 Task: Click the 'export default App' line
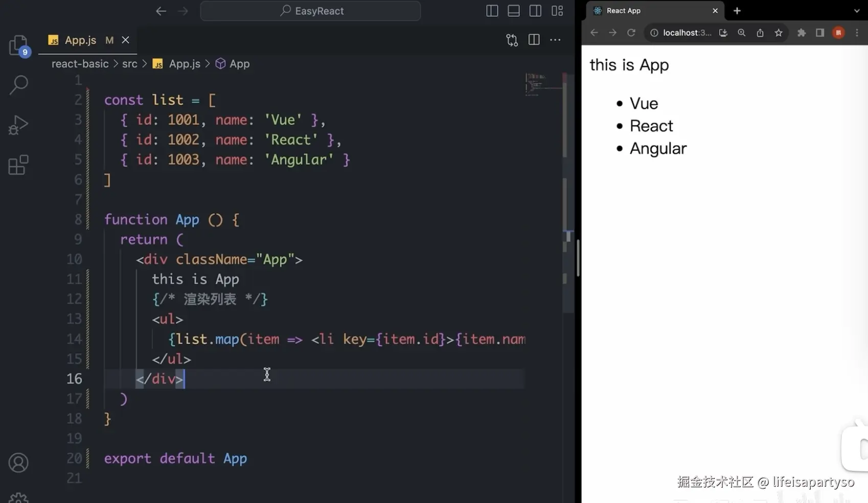pyautogui.click(x=175, y=459)
